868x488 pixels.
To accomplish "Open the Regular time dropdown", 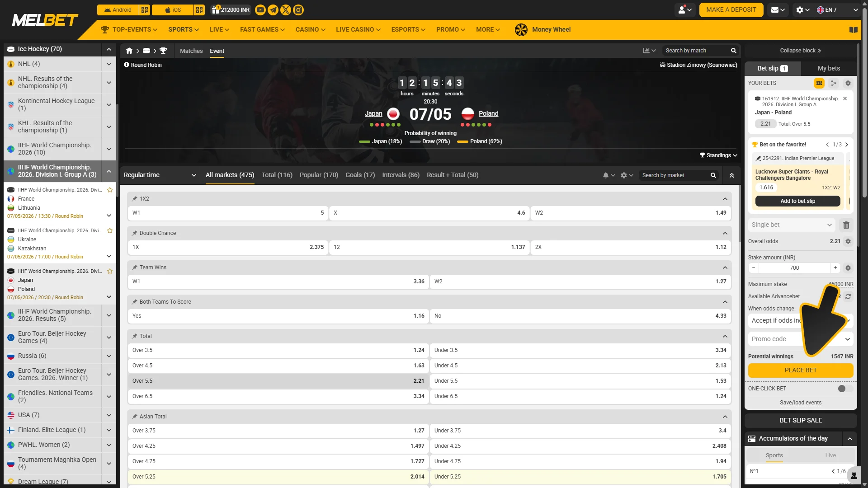I will 160,175.
